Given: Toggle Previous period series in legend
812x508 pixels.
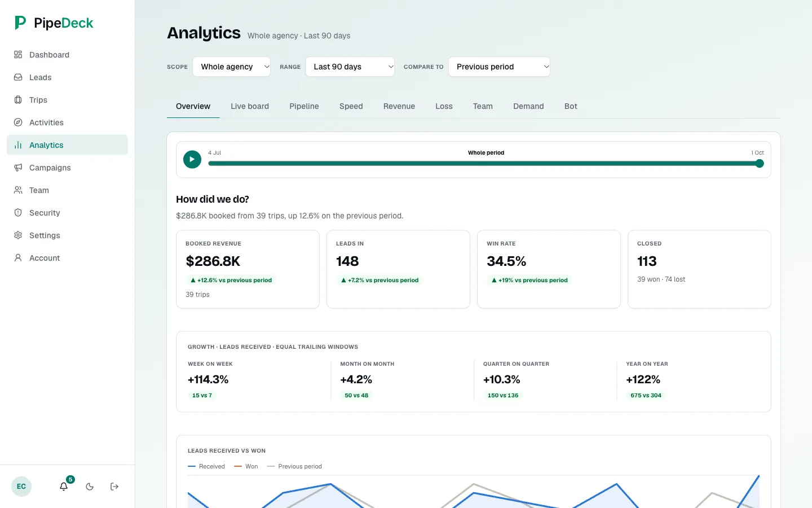Looking at the screenshot, I should (x=294, y=466).
